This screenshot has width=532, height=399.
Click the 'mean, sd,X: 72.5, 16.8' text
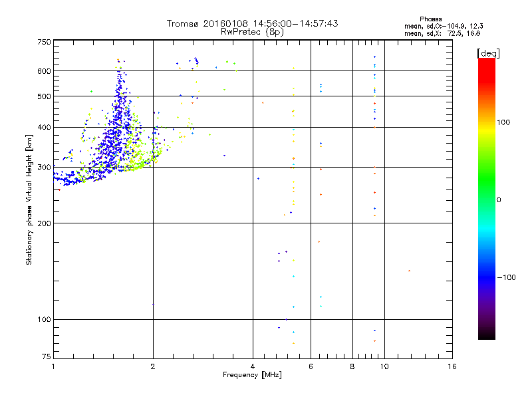click(x=442, y=33)
